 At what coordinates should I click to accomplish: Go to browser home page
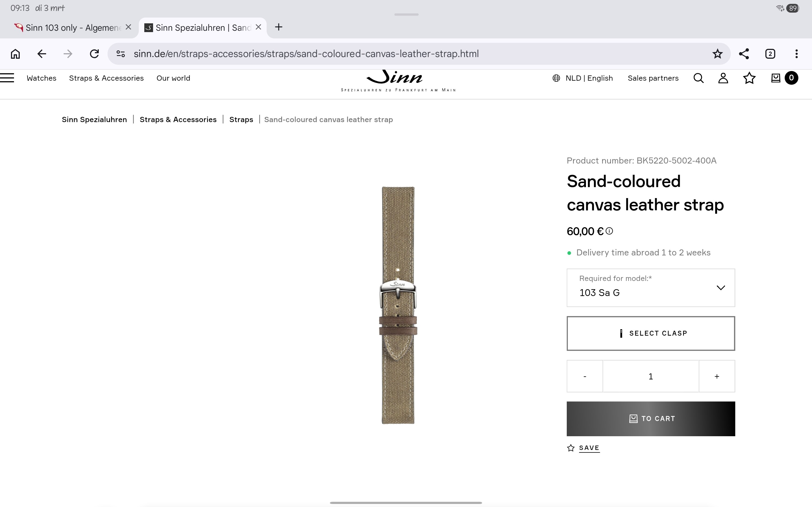(15, 54)
